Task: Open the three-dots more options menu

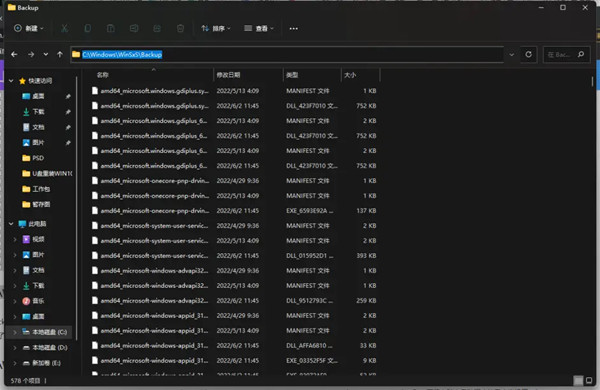Action: pyautogui.click(x=293, y=28)
